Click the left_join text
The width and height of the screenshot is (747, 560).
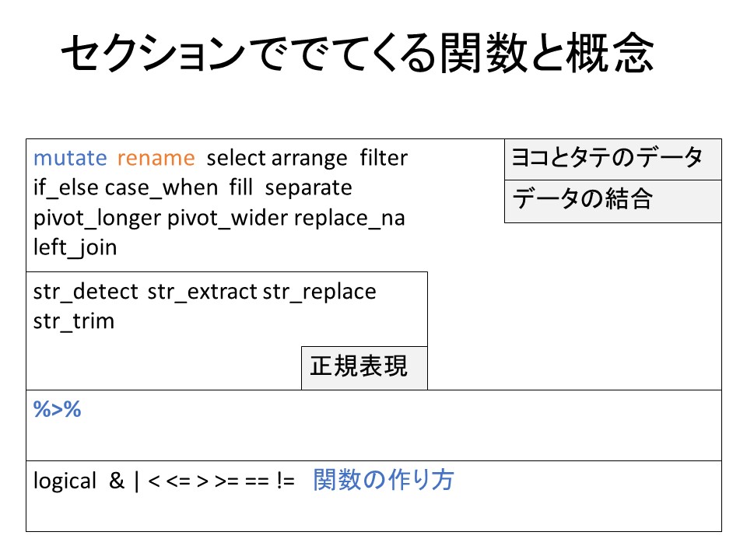pos(75,248)
